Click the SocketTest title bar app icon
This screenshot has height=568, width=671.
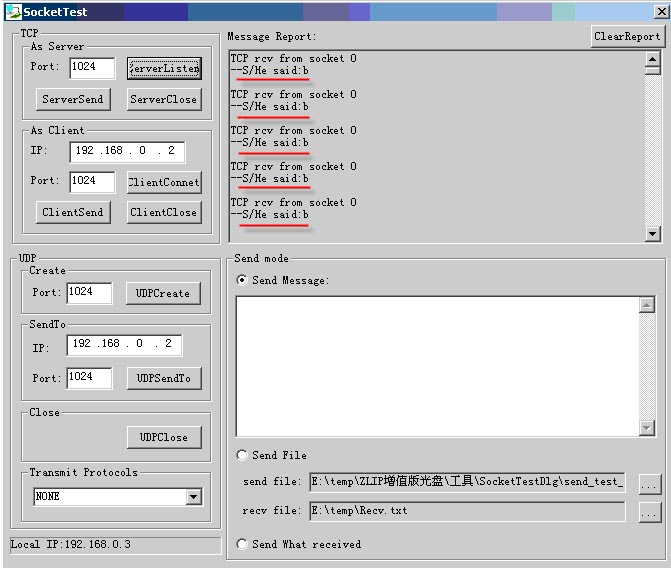[11, 12]
